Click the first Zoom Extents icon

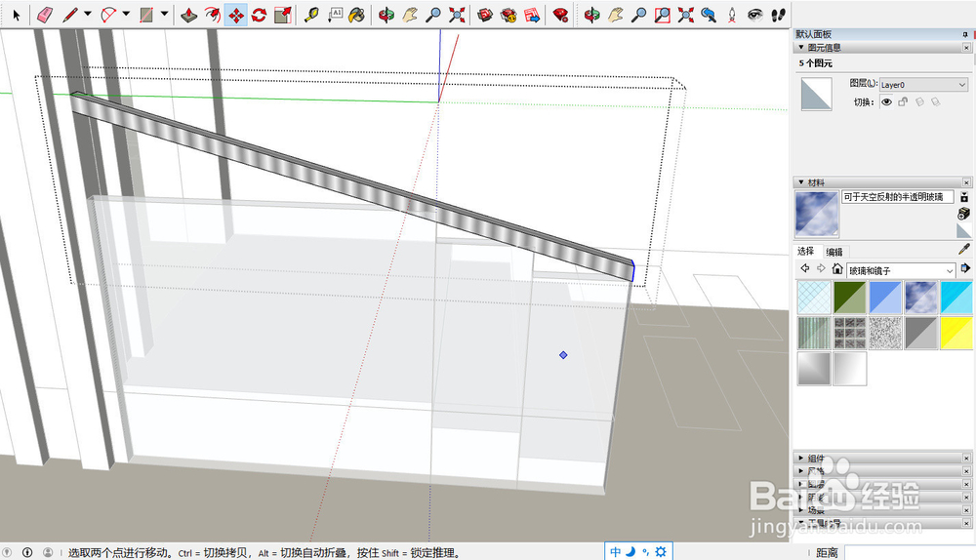pyautogui.click(x=457, y=15)
